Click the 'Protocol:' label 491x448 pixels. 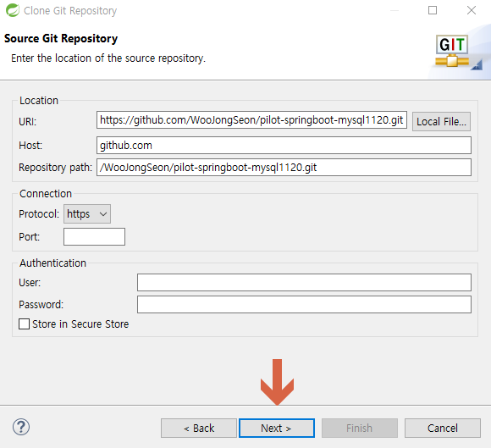[x=39, y=214]
